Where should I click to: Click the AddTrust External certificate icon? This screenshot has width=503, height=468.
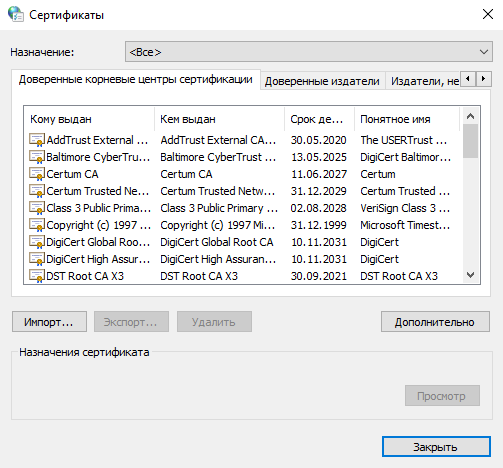(x=37, y=140)
